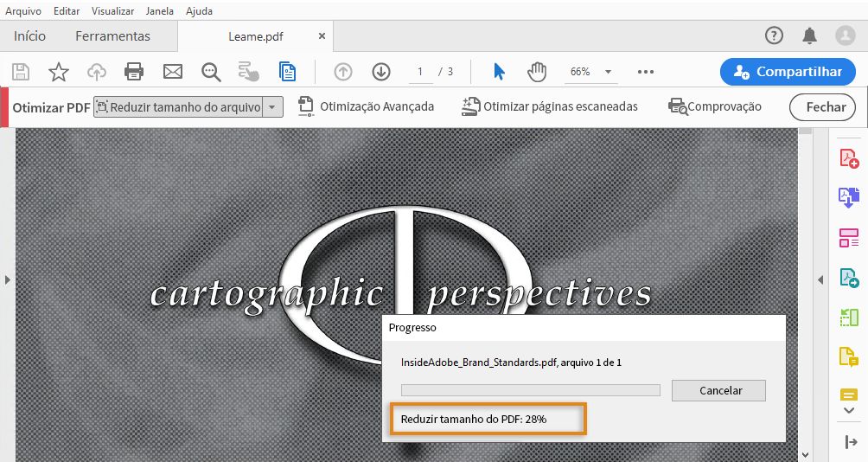The image size is (868, 462).
Task: Show more tools chevron in right pane
Action: click(x=849, y=411)
